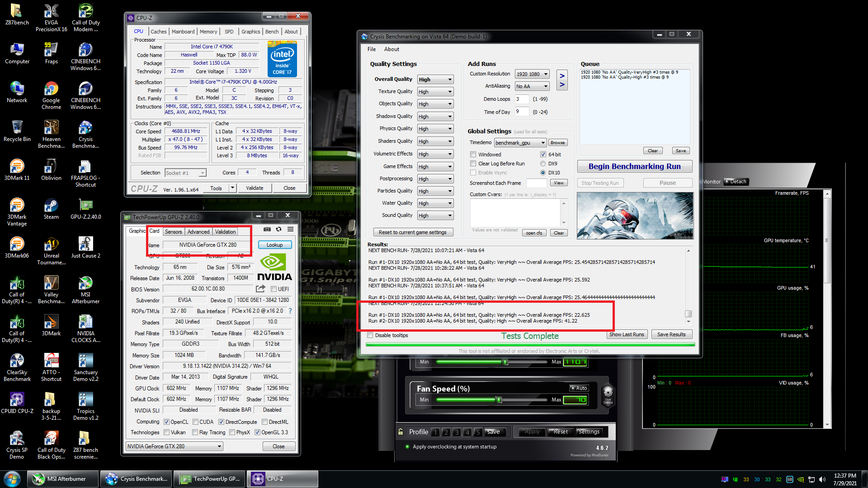Image resolution: width=868 pixels, height=488 pixels.
Task: Open the Overall Quality dropdown
Action: [x=435, y=80]
